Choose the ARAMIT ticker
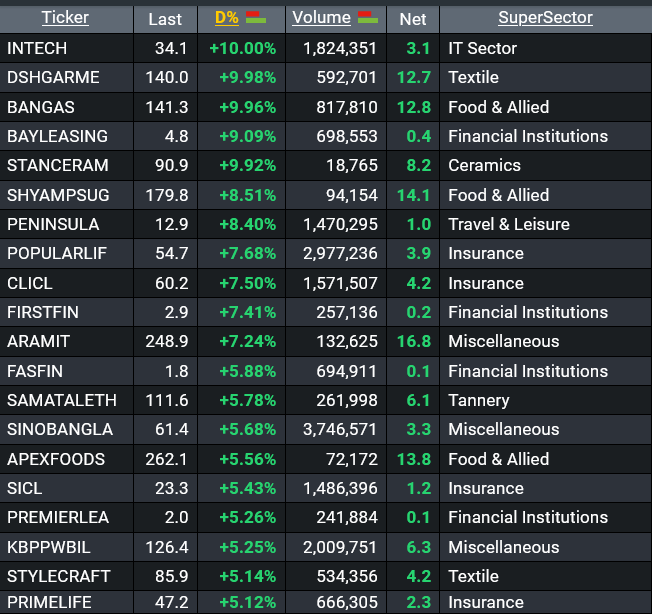The image size is (652, 614). (38, 341)
